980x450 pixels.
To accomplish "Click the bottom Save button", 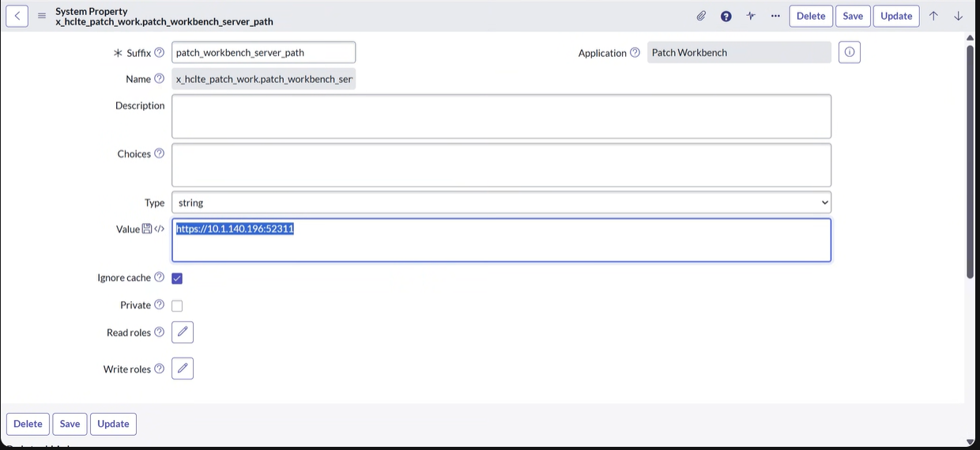I will pos(70,424).
